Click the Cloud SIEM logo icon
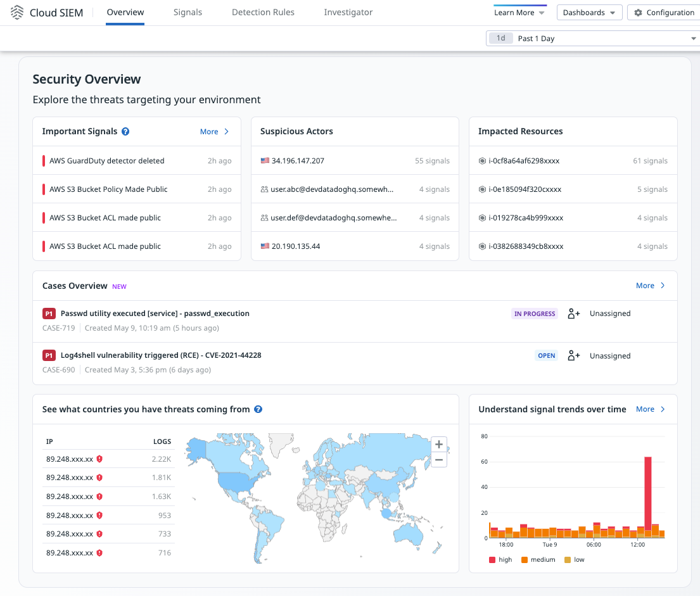This screenshot has width=700, height=596. pos(17,13)
